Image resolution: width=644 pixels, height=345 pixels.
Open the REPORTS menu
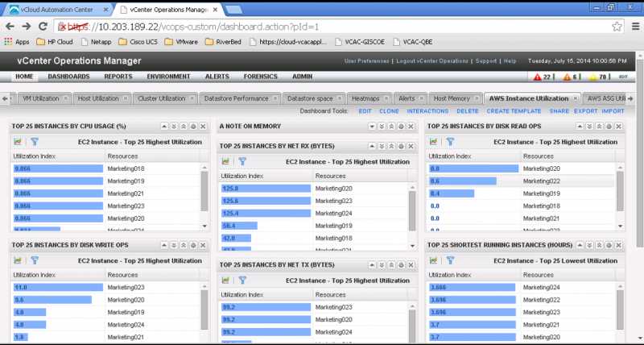[x=118, y=77]
